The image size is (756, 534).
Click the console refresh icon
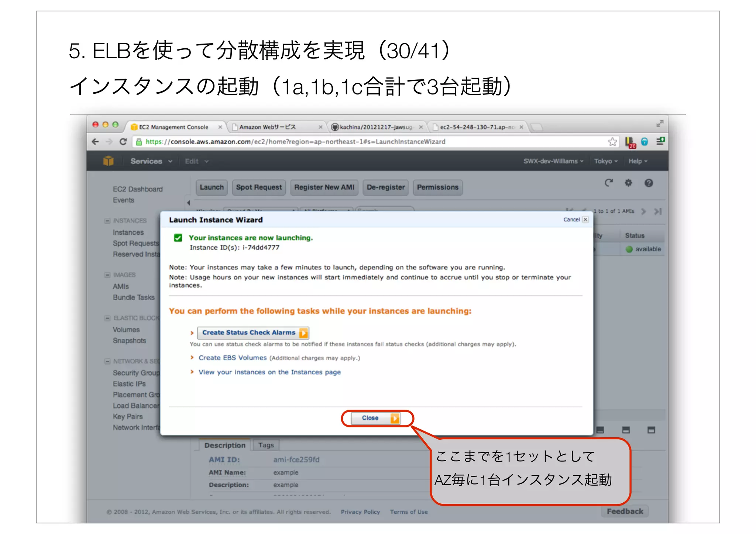click(x=609, y=183)
